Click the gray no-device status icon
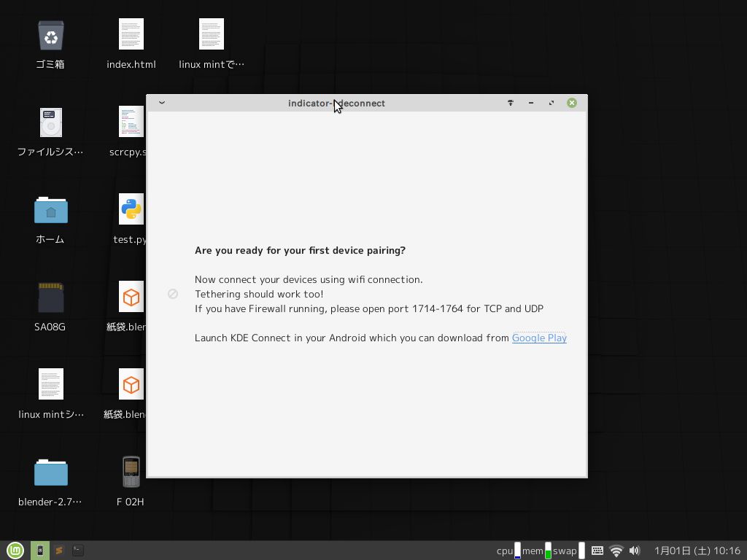Screen dimensions: 747x560 click(173, 294)
